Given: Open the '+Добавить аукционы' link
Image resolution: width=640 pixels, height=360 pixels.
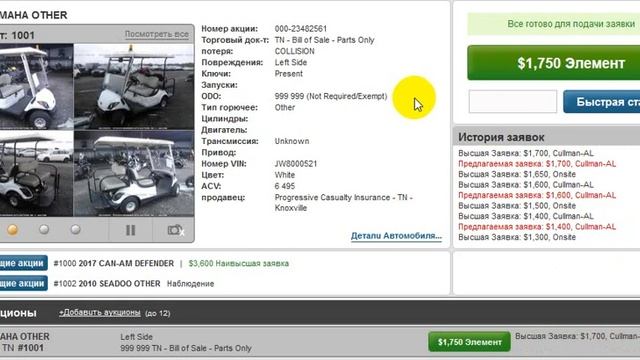Looking at the screenshot, I should [100, 313].
